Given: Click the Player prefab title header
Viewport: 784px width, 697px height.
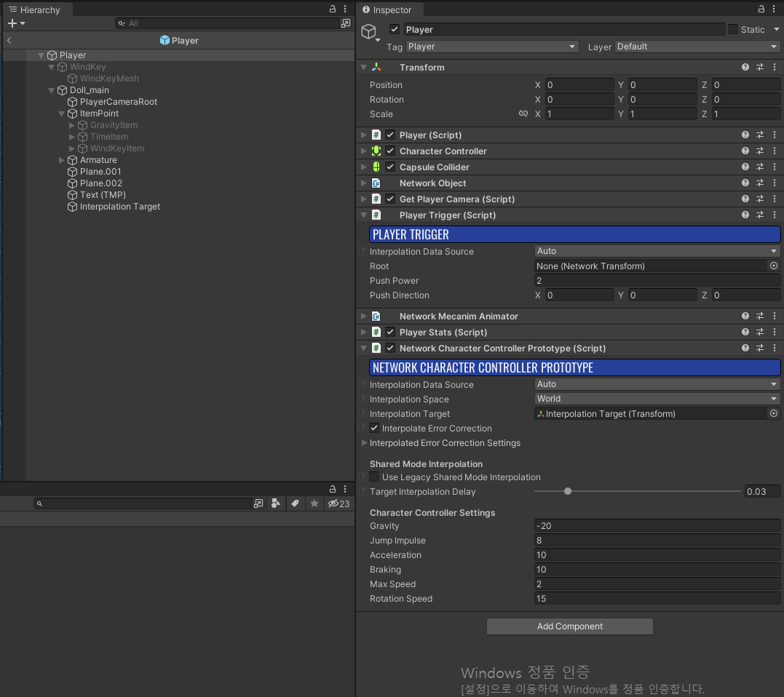Looking at the screenshot, I should [x=179, y=41].
